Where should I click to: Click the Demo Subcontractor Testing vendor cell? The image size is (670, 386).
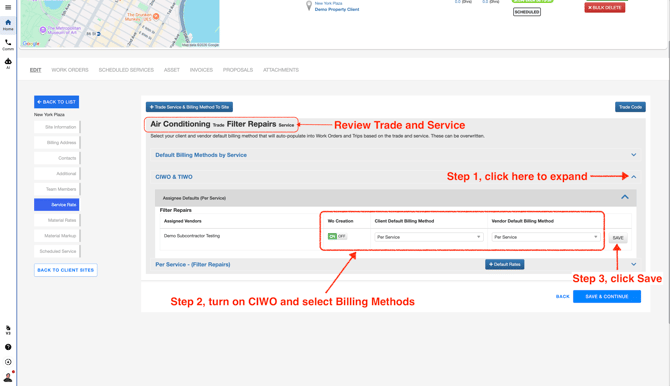point(192,236)
